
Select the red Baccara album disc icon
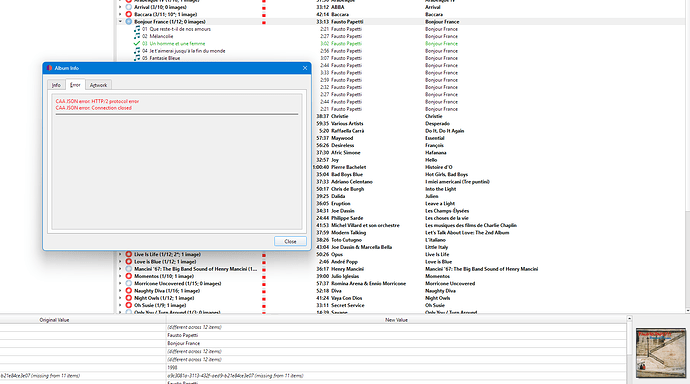tap(129, 15)
